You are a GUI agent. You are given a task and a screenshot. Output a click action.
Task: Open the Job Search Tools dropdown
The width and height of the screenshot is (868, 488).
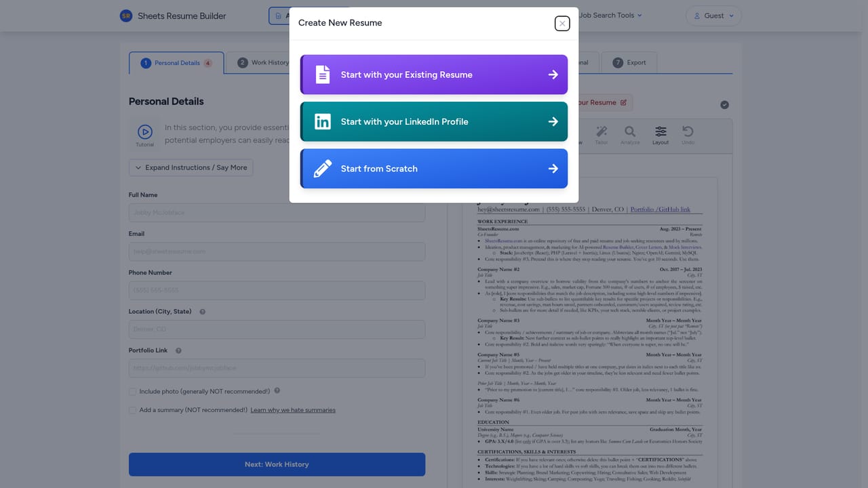(610, 15)
